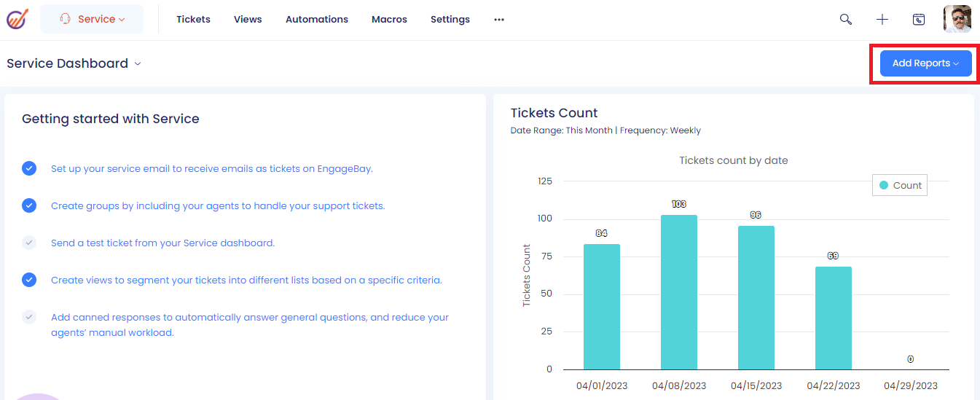The height and width of the screenshot is (400, 980).
Task: Click the 04/01/2023 bar showing 84
Action: 602,307
